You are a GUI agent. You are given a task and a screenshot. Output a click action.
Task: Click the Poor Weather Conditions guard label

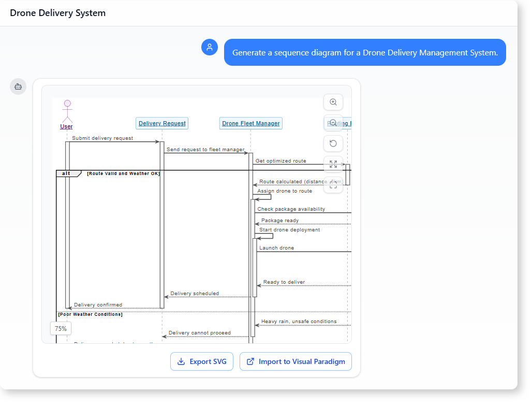point(90,314)
